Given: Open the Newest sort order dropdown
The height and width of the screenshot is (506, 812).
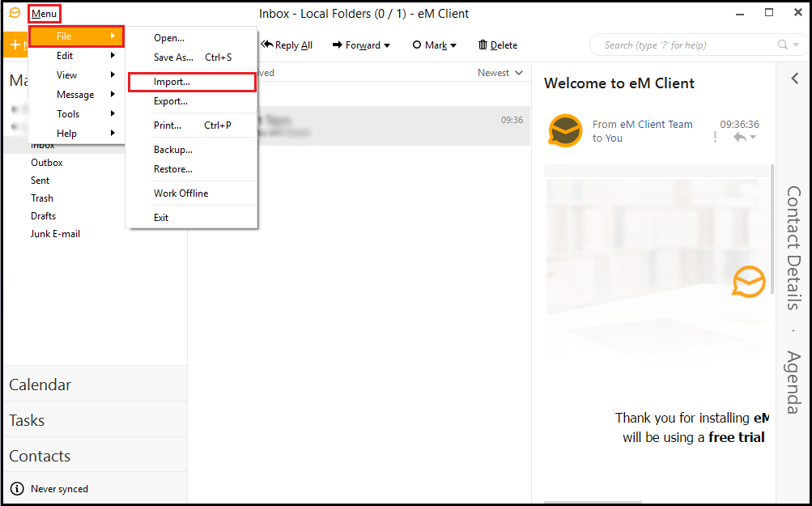Looking at the screenshot, I should 500,73.
